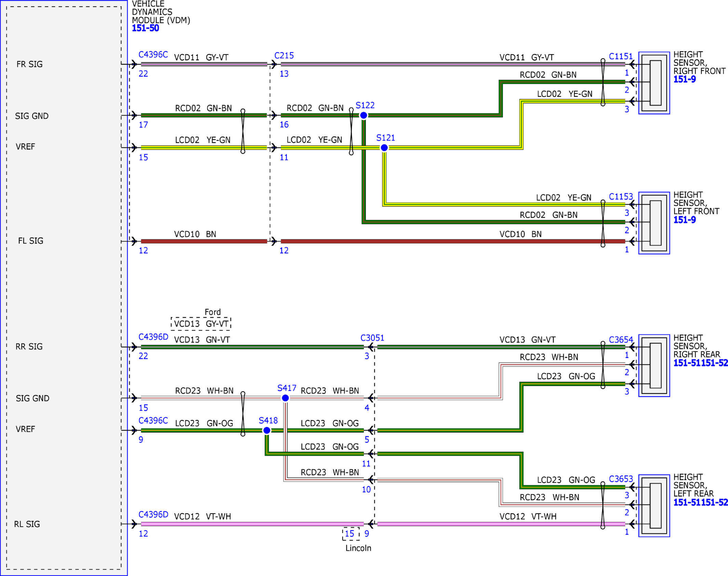This screenshot has height=576, width=728.
Task: Click the S418 splice dot
Action: click(x=267, y=430)
